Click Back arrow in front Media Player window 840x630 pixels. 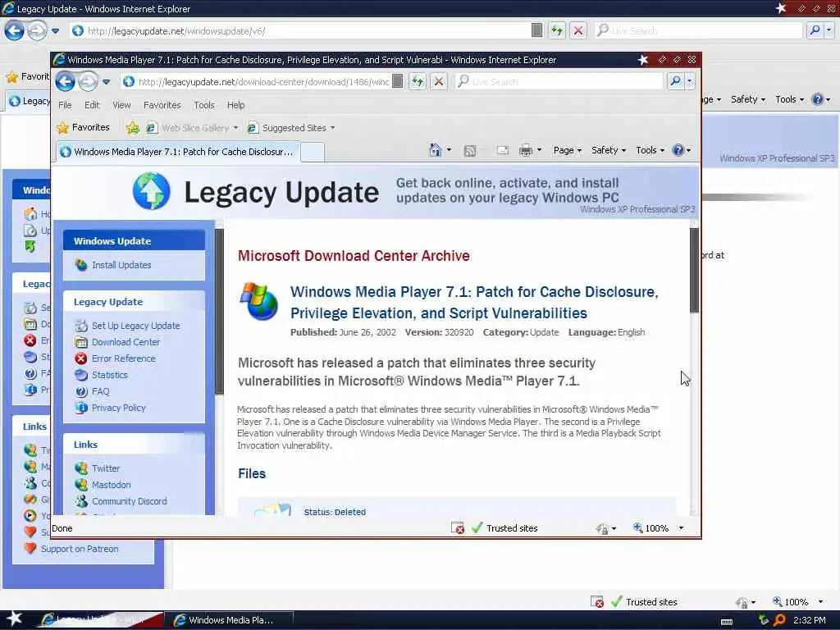click(x=66, y=81)
